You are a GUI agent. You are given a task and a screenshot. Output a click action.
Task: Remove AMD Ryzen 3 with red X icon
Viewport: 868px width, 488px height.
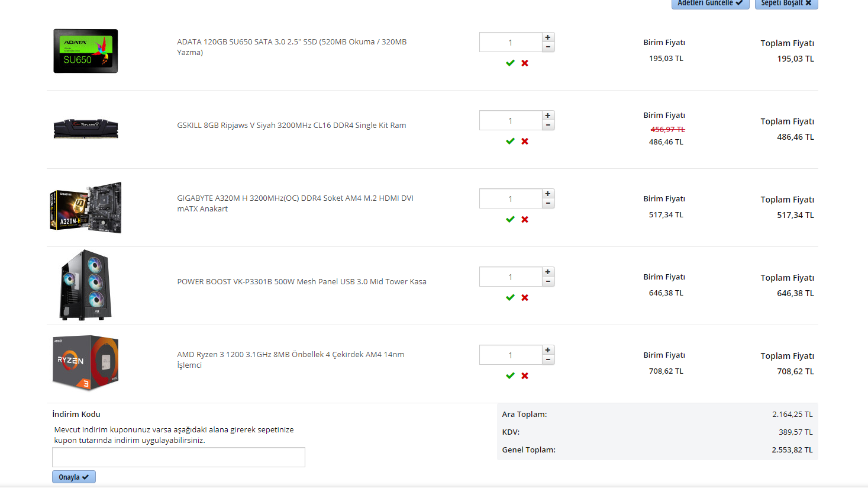point(525,375)
